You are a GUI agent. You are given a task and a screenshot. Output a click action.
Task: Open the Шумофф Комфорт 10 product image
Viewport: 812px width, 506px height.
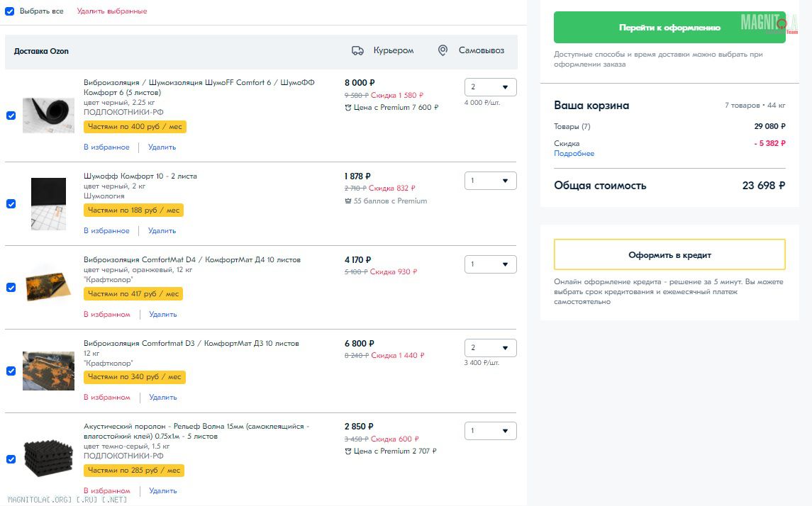point(49,204)
